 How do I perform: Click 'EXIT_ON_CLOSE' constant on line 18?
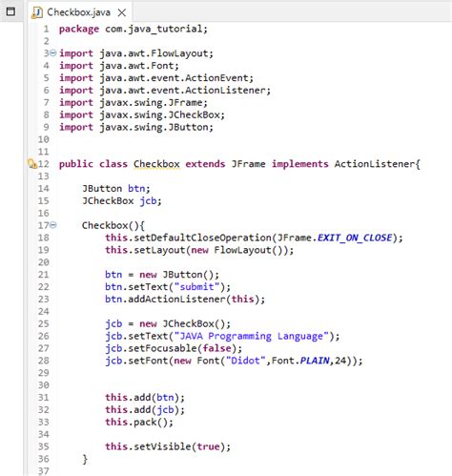click(x=355, y=238)
